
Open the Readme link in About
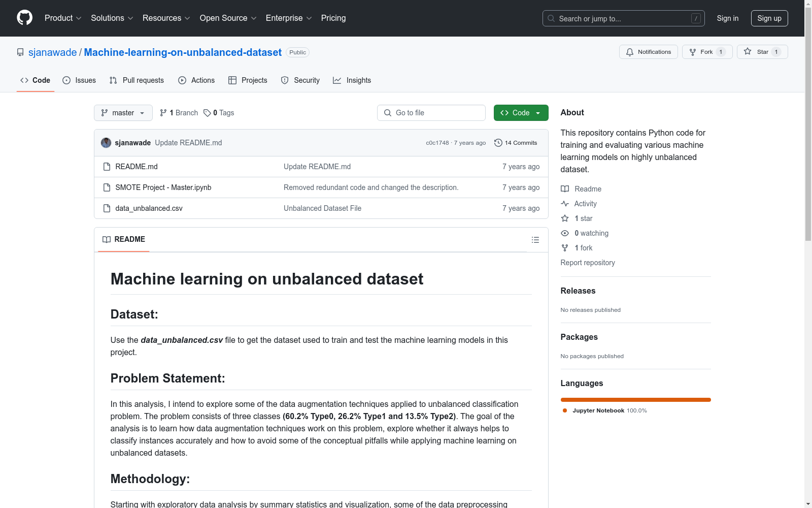point(581,189)
